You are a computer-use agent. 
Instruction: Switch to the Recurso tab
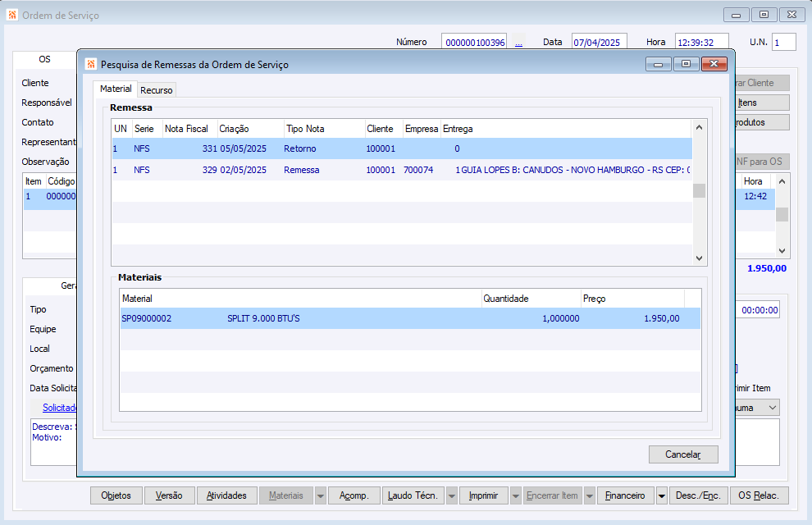156,90
